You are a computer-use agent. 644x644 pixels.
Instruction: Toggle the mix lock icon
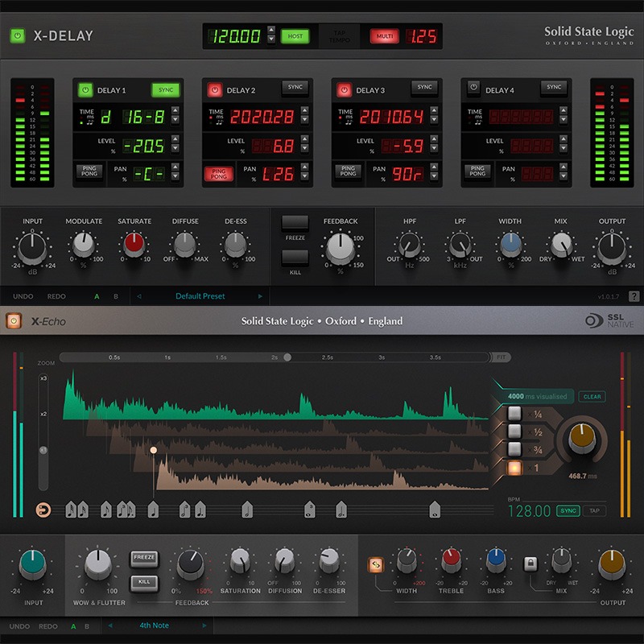tap(530, 563)
